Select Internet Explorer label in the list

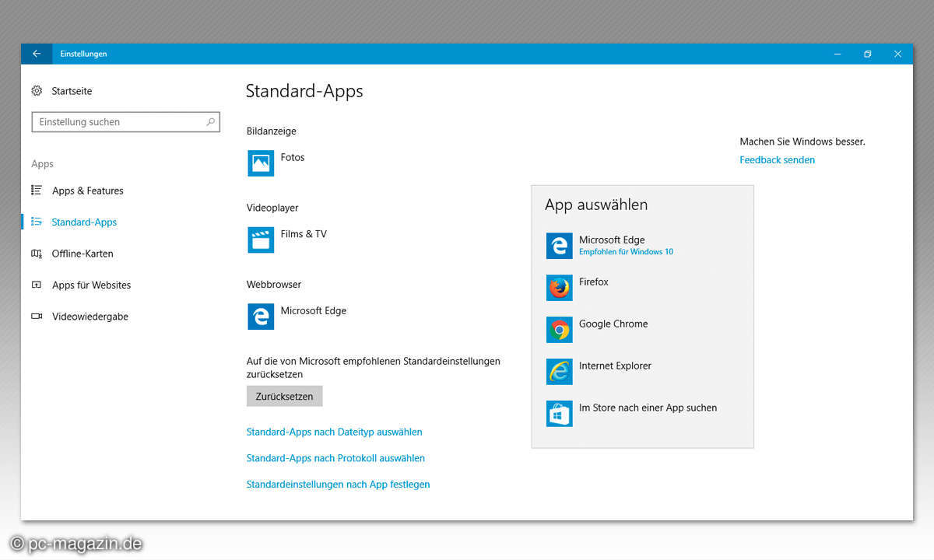615,366
